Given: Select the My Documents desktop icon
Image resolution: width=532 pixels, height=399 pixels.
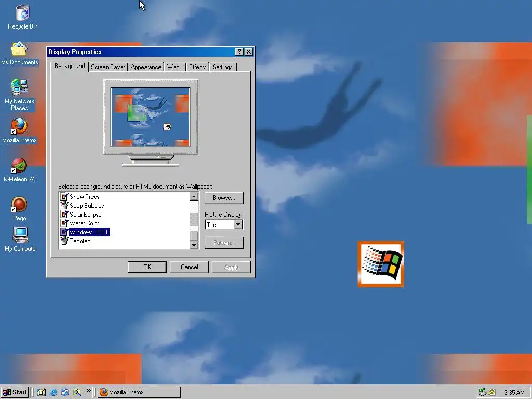Looking at the screenshot, I should click(x=19, y=54).
